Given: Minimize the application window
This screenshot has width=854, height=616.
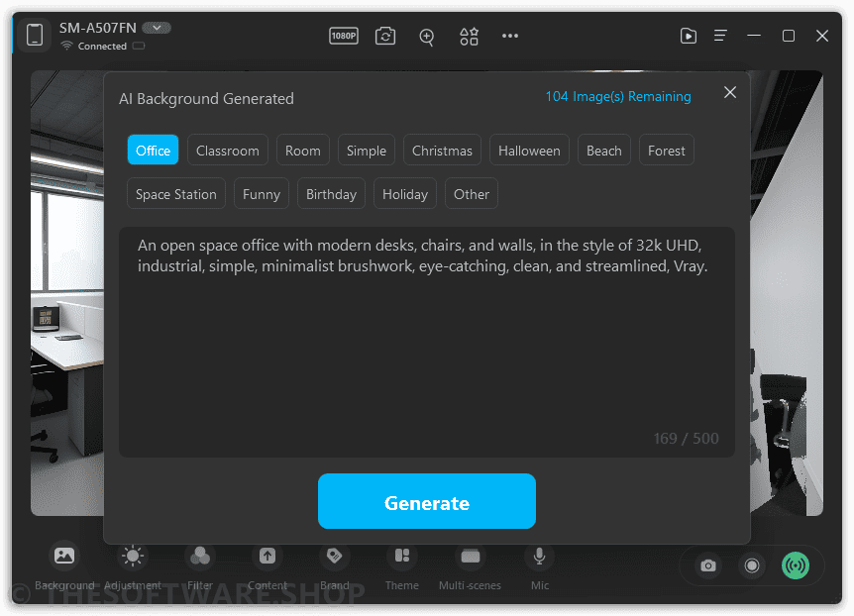Looking at the screenshot, I should tap(754, 36).
